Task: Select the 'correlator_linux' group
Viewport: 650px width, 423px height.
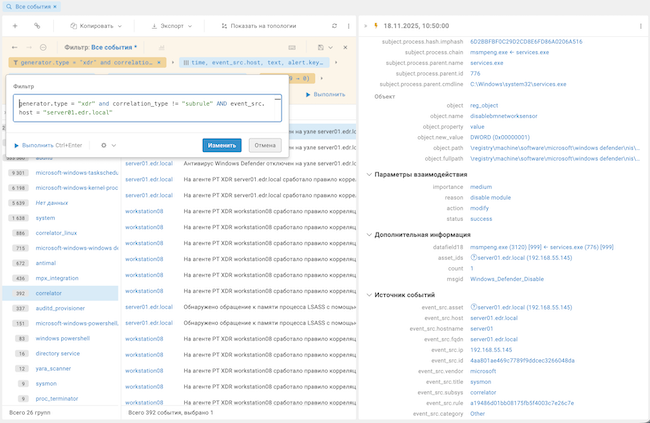Action: click(x=56, y=233)
